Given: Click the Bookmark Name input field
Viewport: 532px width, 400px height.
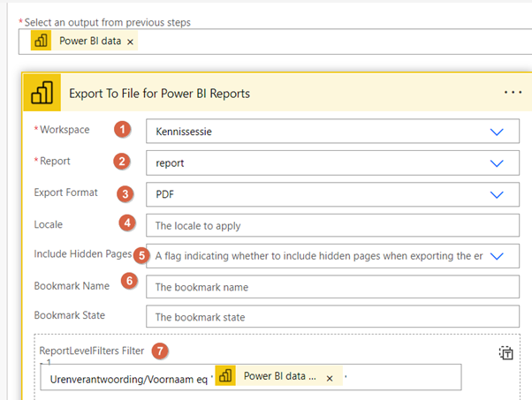Looking at the screenshot, I should (x=332, y=287).
